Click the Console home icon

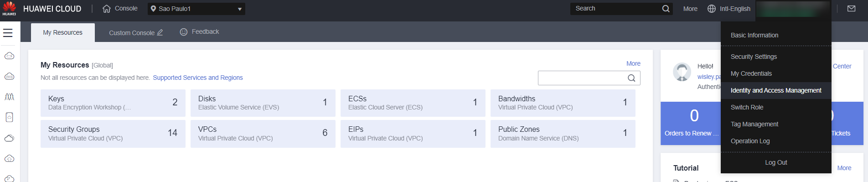click(107, 9)
